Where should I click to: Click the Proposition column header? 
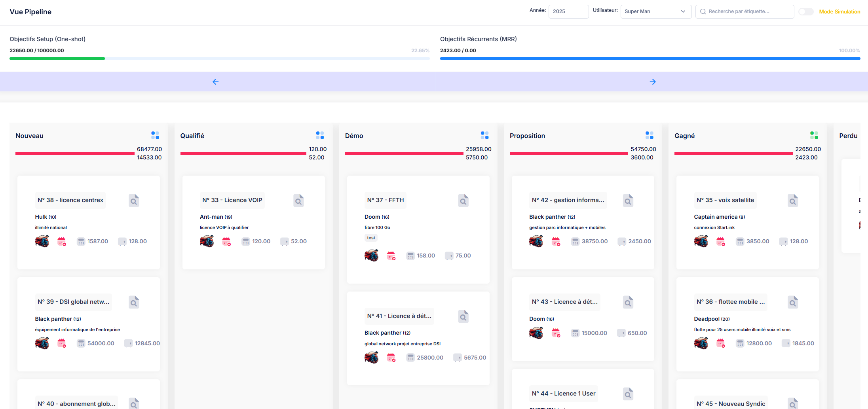tap(527, 136)
